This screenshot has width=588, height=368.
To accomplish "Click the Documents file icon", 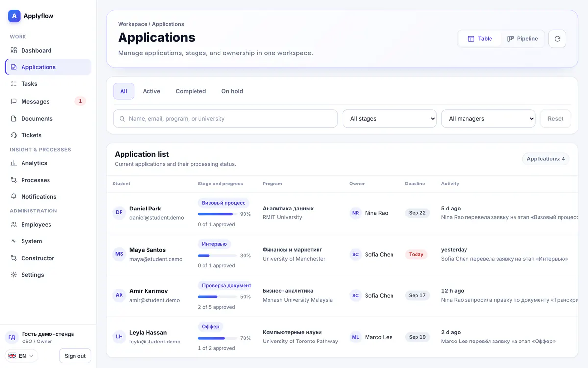I will (14, 118).
